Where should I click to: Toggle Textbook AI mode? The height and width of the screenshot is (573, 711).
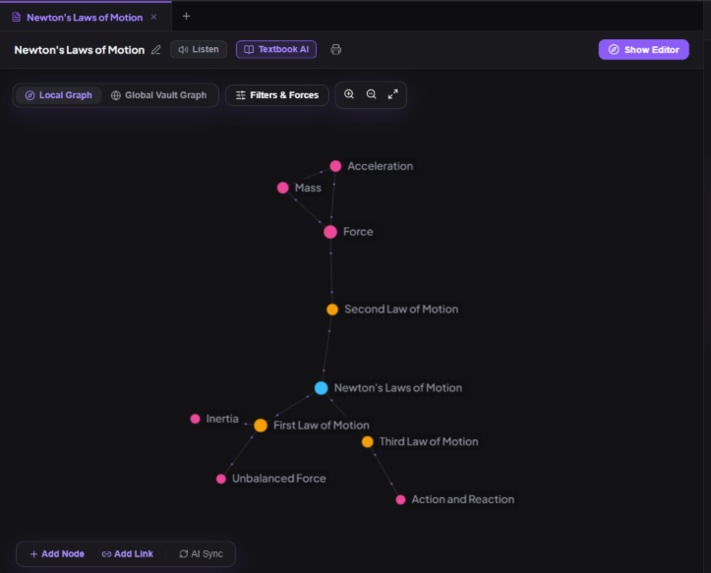tap(276, 49)
